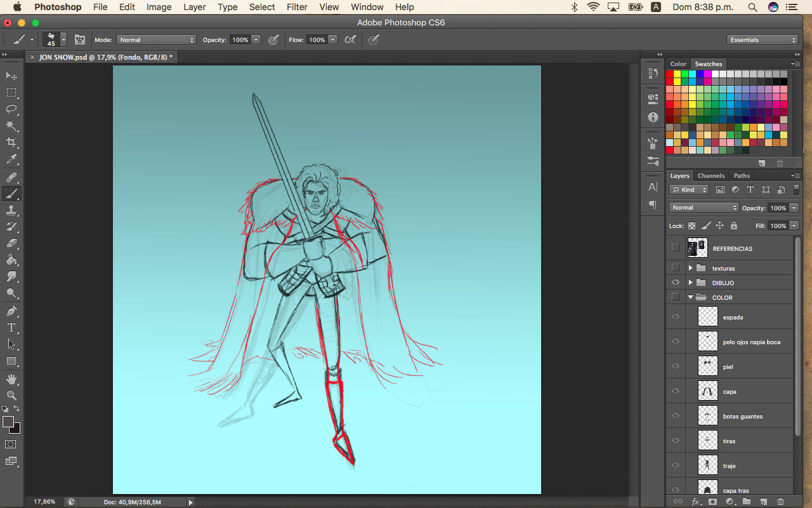This screenshot has height=508, width=812.
Task: Click the Add layer mask icon
Action: pyautogui.click(x=712, y=502)
